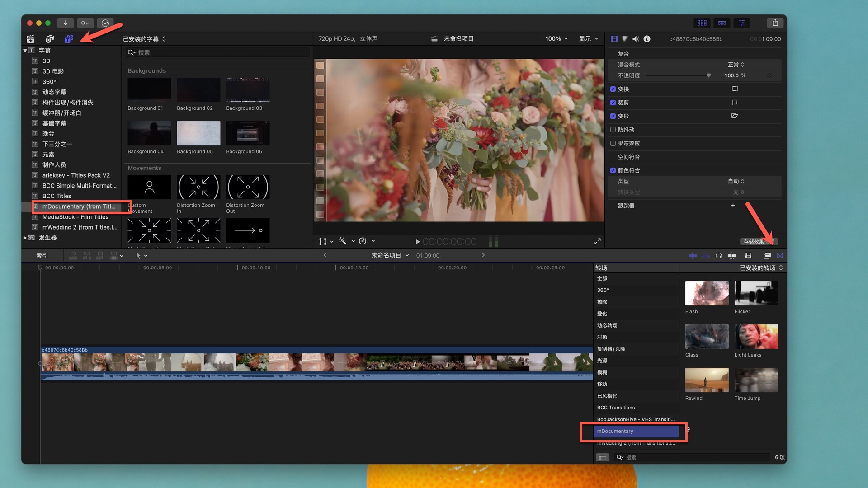Click the Distort on-screen control icon
868x488 pixels.
click(735, 116)
